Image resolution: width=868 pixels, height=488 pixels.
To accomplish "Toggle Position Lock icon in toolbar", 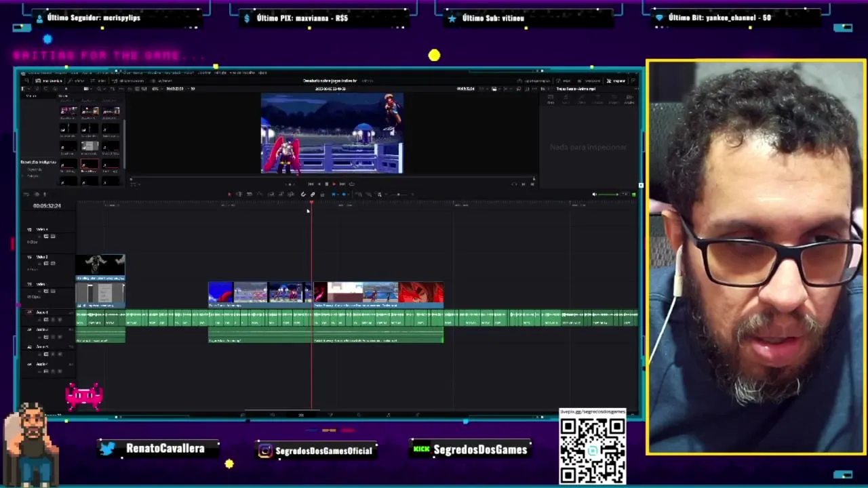I will [x=322, y=194].
